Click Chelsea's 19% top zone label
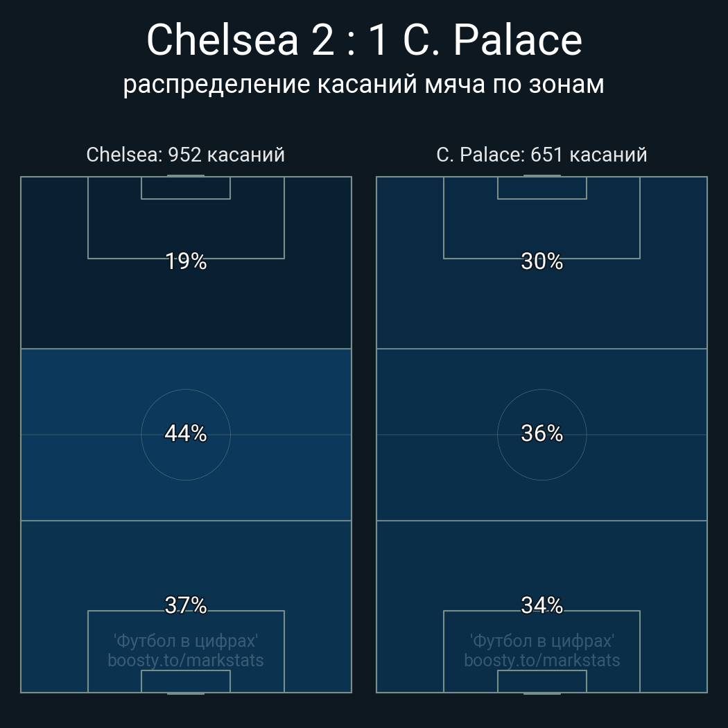 pos(186,261)
